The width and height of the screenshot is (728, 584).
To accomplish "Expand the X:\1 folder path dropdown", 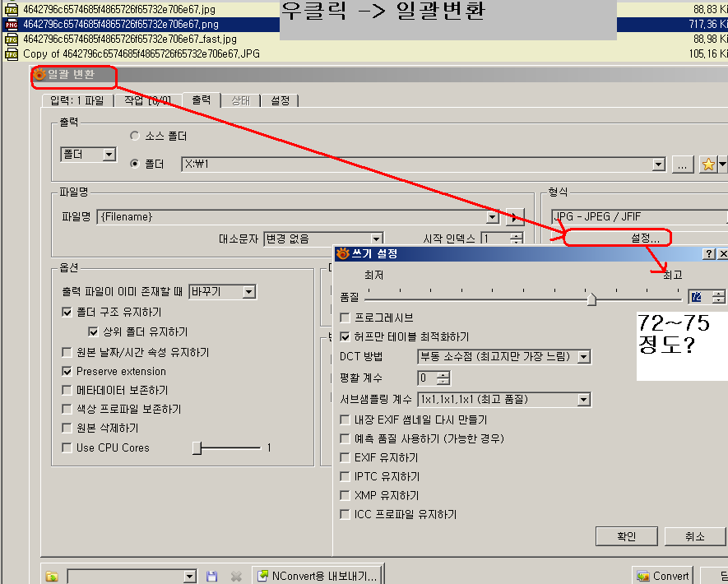I will pos(658,165).
